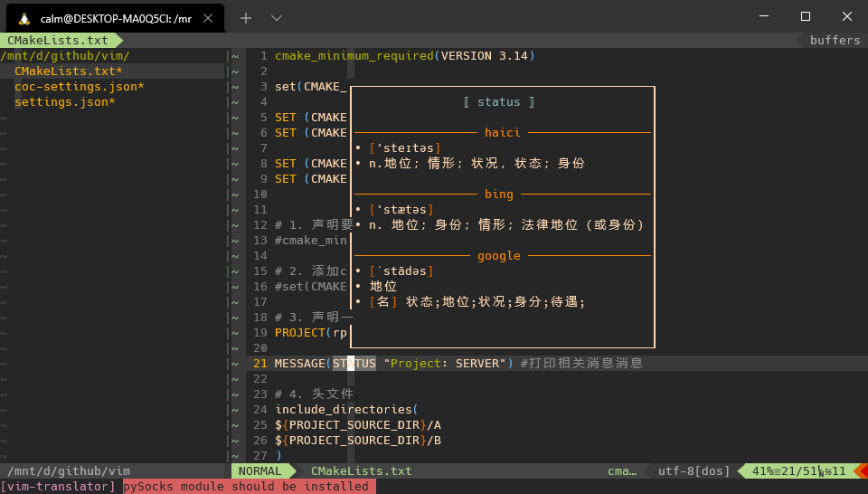Open coc-settings.json* in file explorer
This screenshot has height=494, width=868.
(80, 87)
